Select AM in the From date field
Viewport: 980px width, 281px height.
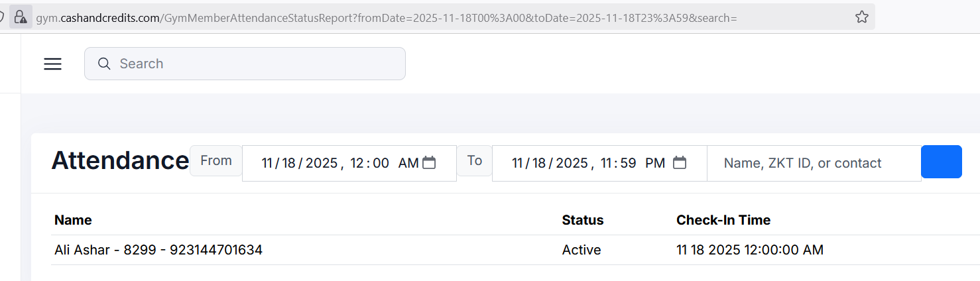coord(408,163)
